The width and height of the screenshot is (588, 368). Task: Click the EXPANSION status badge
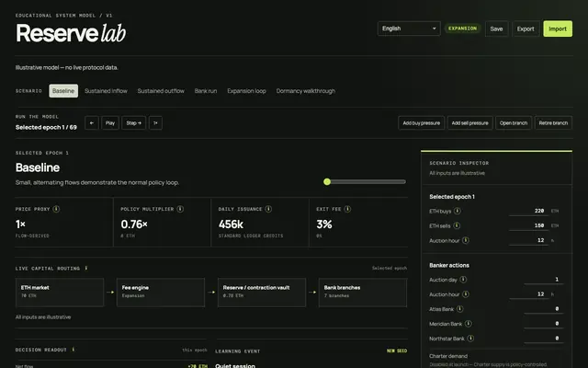tap(462, 29)
